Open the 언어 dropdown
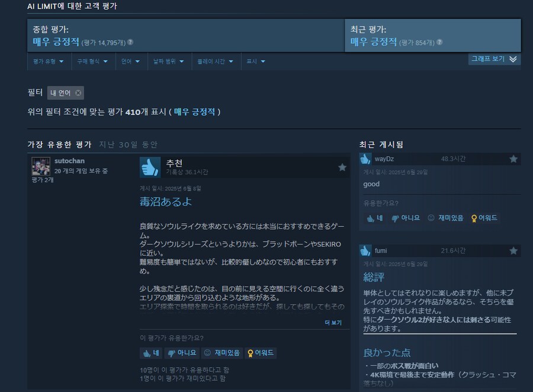The height and width of the screenshot is (392, 533). [131, 61]
